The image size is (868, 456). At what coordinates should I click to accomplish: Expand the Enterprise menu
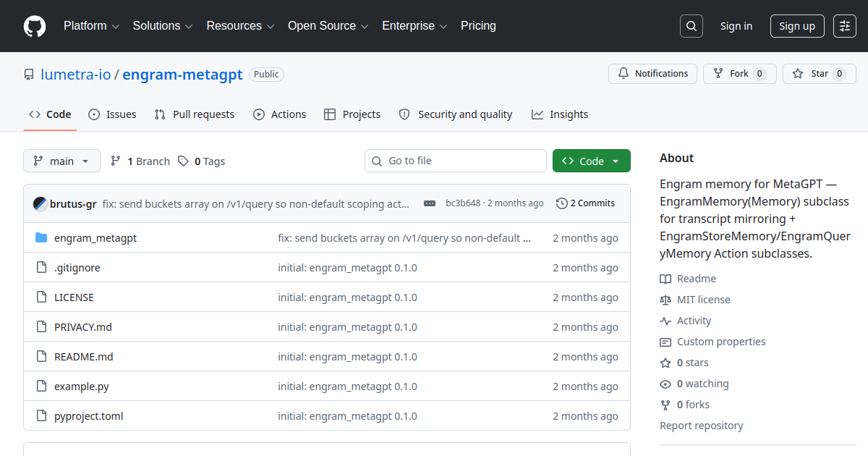(x=415, y=26)
